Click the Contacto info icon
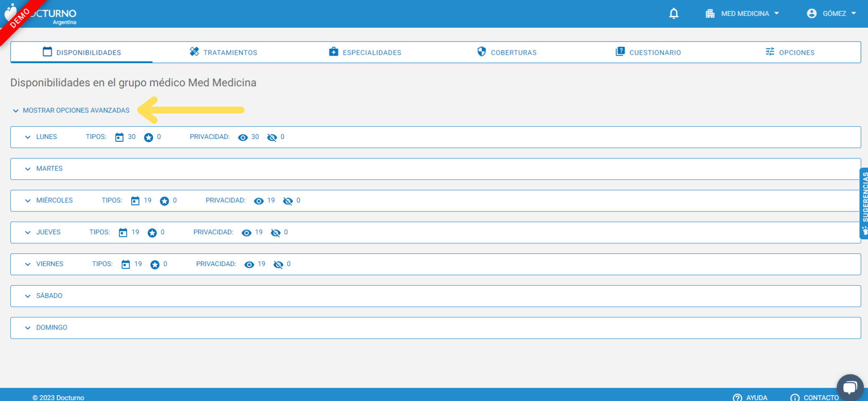 pyautogui.click(x=795, y=397)
